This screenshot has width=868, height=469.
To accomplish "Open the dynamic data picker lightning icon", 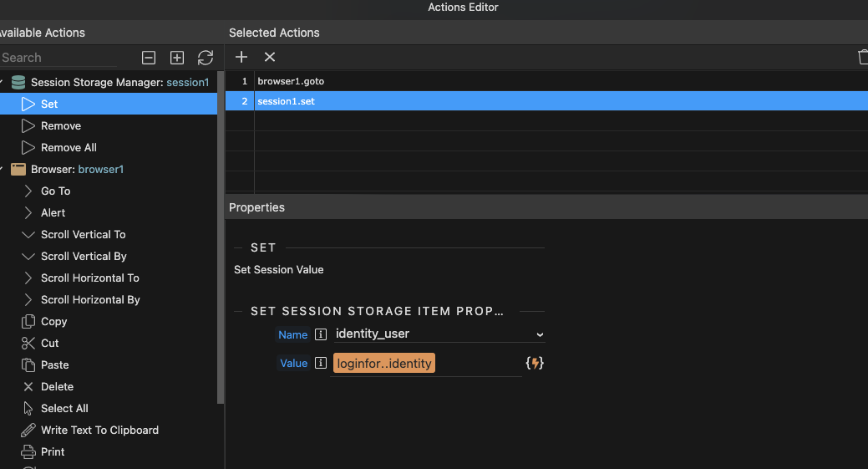I will click(535, 363).
